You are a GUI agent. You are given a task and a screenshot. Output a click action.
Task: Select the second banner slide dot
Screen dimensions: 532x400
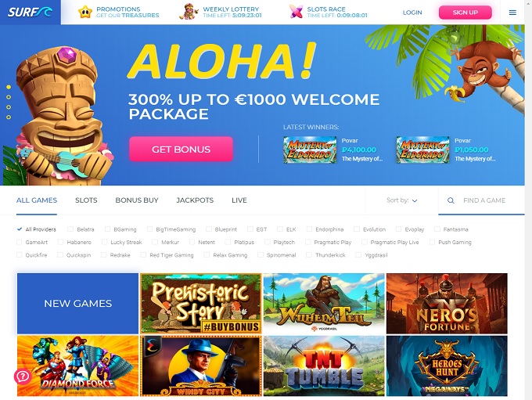(x=9, y=97)
